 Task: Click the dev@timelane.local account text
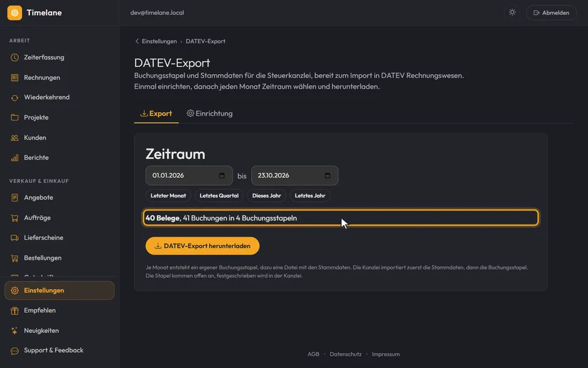[x=157, y=13]
